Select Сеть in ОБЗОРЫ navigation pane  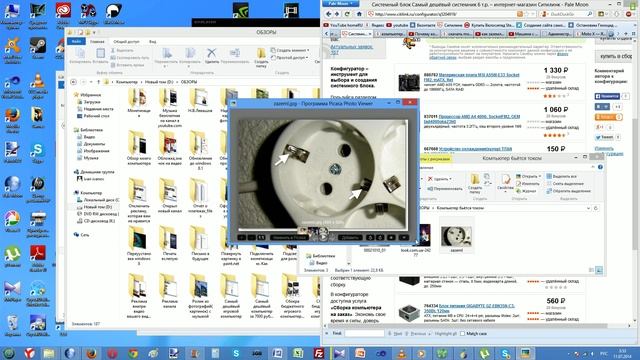pos(84,235)
